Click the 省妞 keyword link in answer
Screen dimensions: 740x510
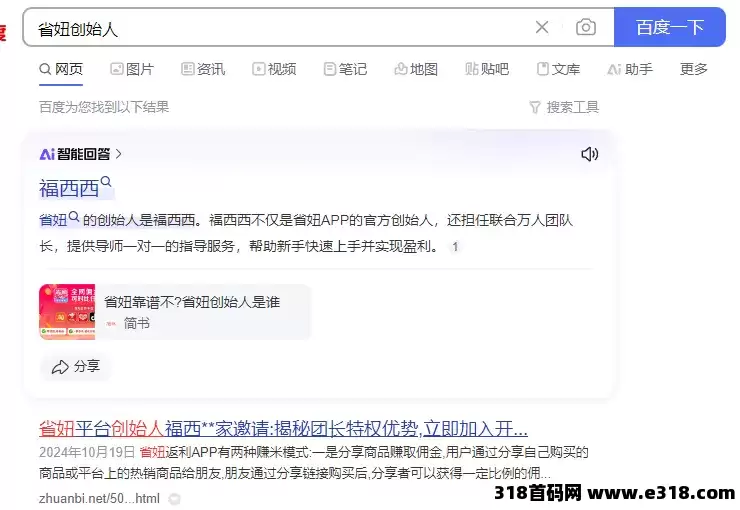pos(53,220)
